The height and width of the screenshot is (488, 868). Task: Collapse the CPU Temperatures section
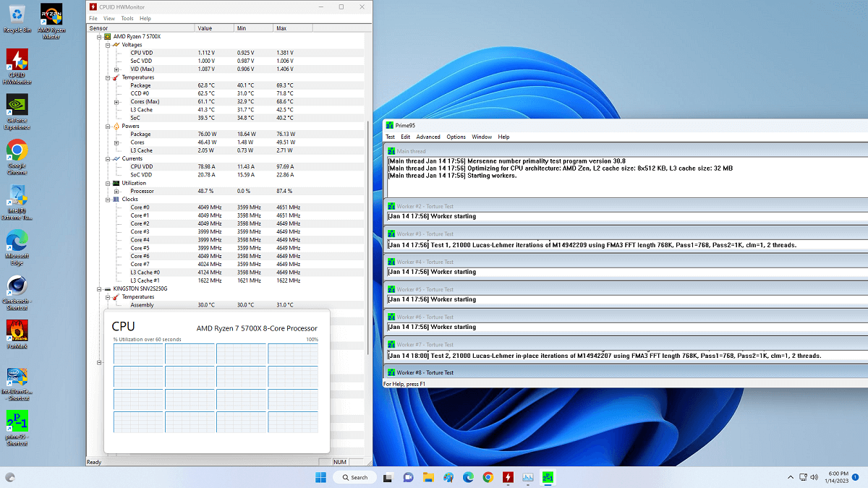click(x=108, y=77)
